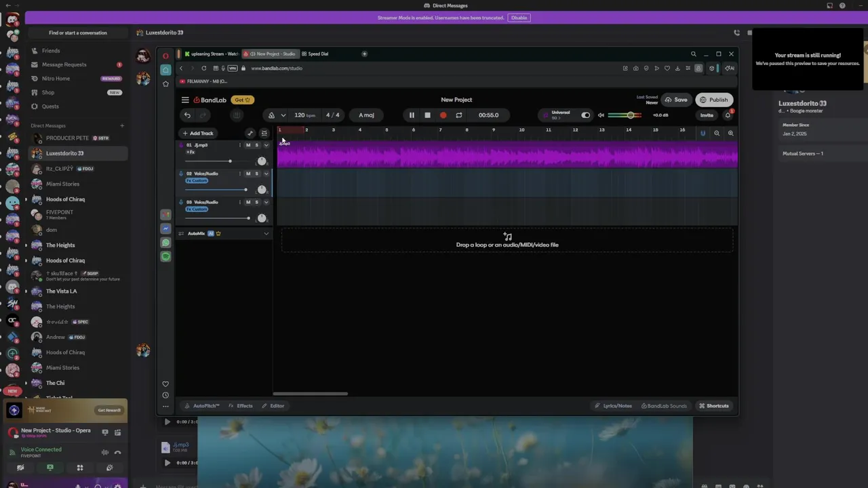Add a new track
This screenshot has width=868, height=488.
tap(197, 133)
